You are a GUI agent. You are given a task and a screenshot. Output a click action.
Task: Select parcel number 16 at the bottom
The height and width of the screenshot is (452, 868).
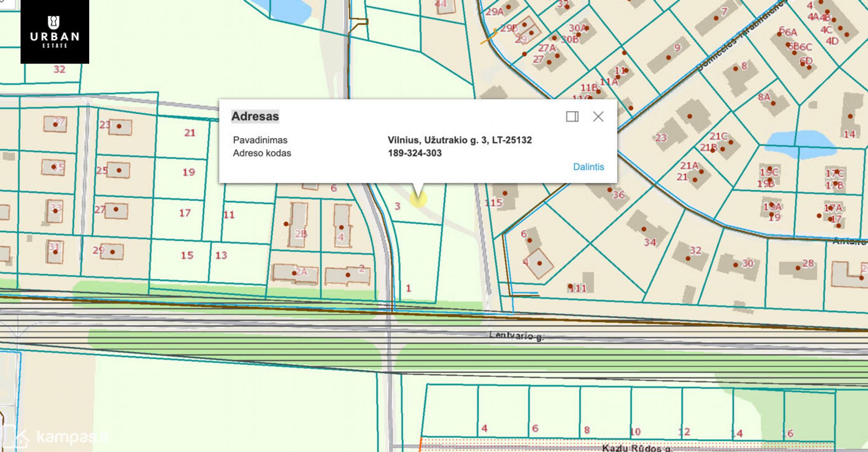click(787, 433)
